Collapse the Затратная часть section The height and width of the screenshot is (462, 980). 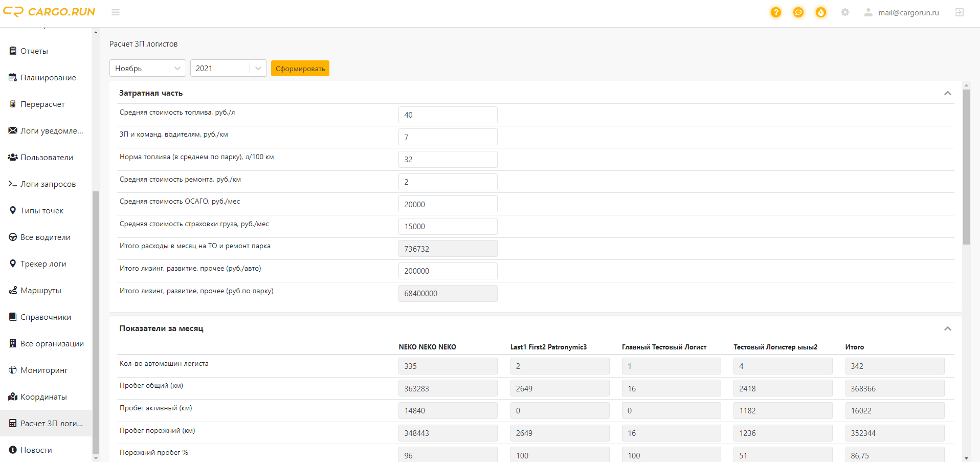[947, 93]
